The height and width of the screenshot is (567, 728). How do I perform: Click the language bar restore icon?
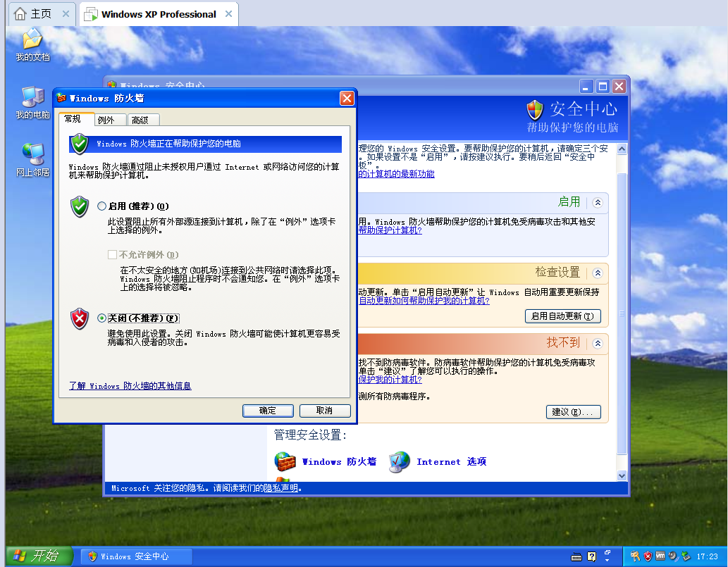pyautogui.click(x=607, y=553)
